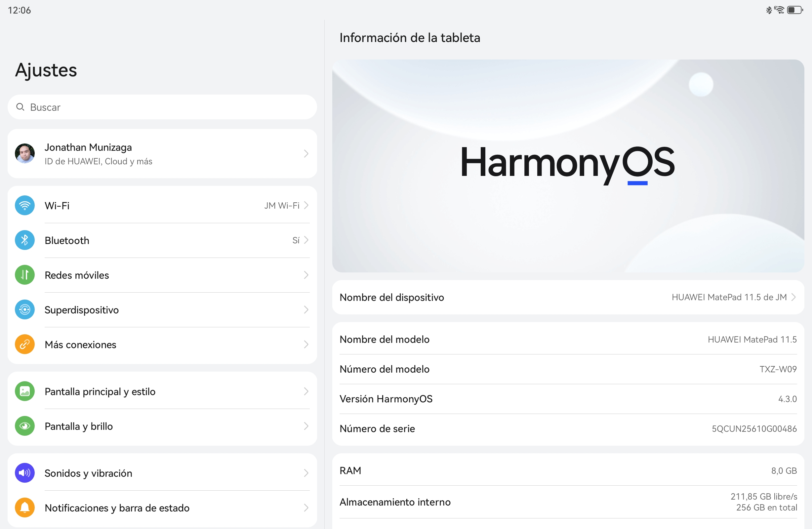Open the Wi-Fi row chevron next to JM Wi-Fi
Screen dimensions: 812x529
[306, 205]
